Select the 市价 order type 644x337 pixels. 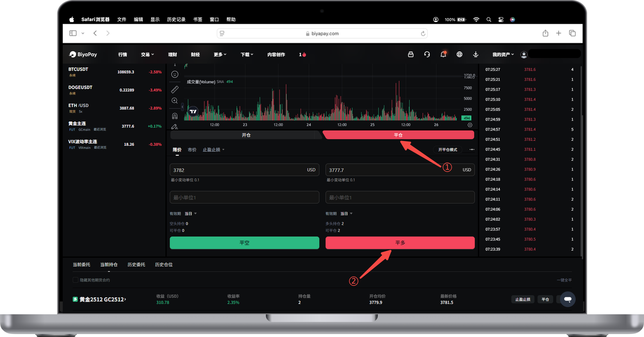192,150
